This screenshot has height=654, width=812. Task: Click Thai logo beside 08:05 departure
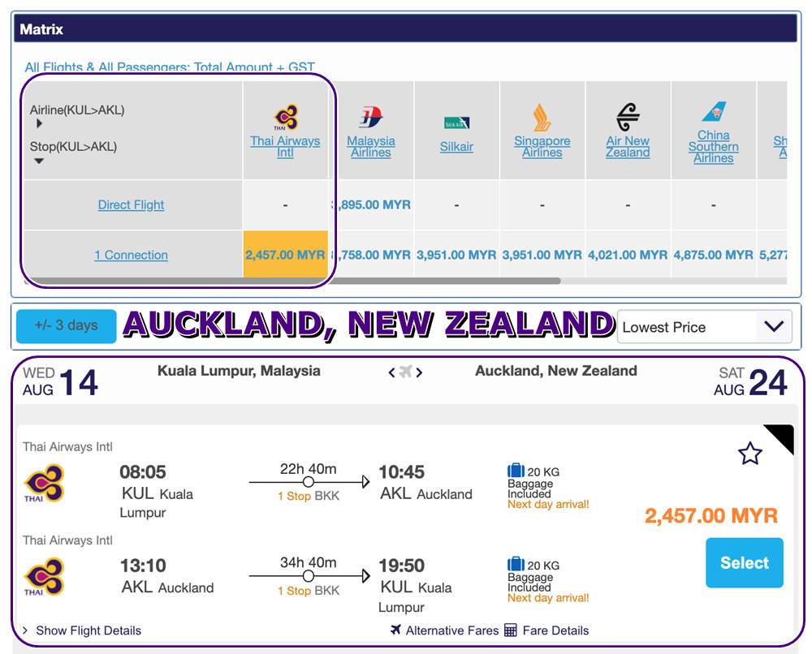click(44, 484)
